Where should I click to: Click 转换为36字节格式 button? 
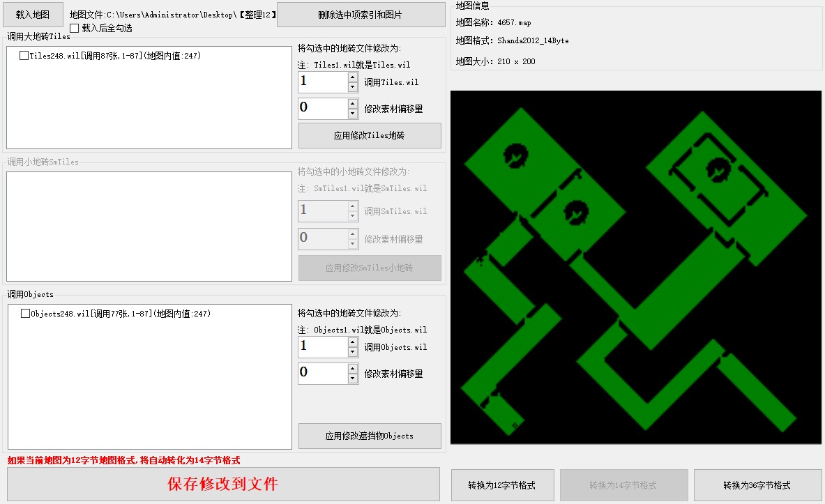pos(757,485)
